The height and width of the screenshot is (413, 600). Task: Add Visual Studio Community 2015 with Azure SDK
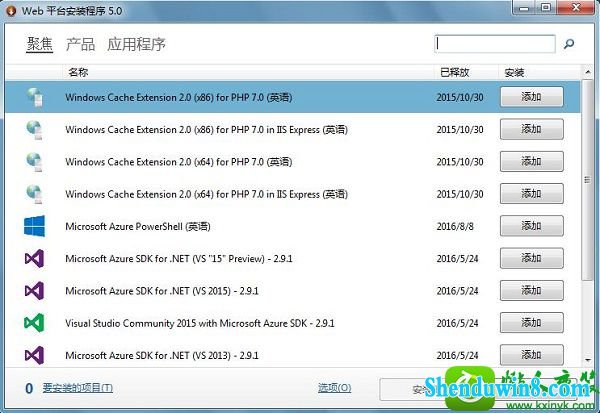pos(532,323)
